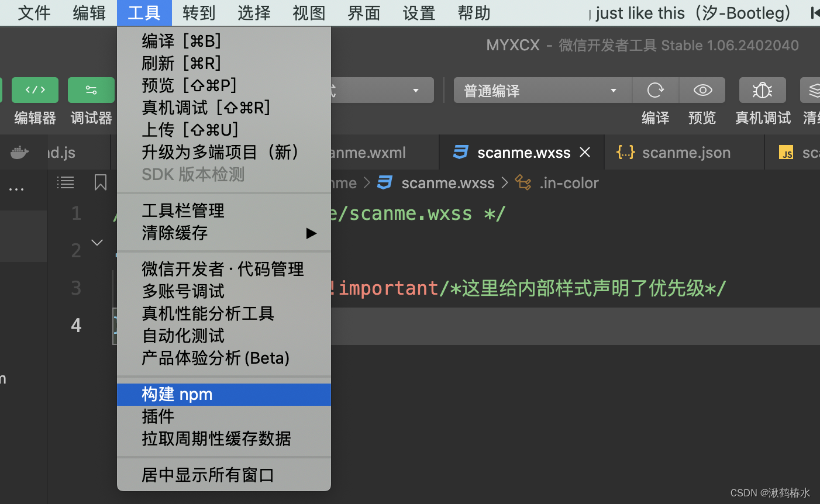The height and width of the screenshot is (504, 820).
Task: Click the green Debugger sliders icon button
Action: click(91, 90)
